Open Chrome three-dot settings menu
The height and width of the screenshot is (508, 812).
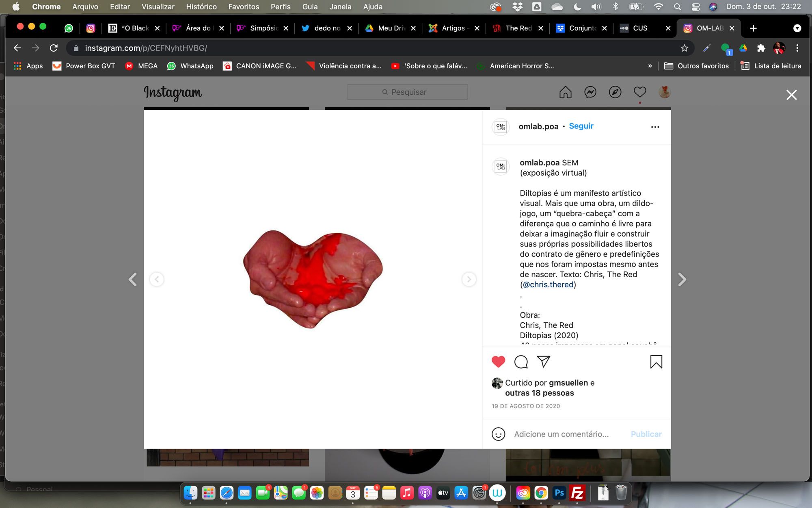coord(797,48)
